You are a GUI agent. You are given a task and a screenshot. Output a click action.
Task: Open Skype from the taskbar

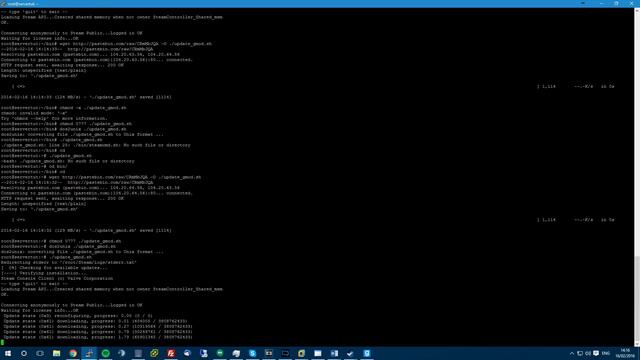pos(252,353)
